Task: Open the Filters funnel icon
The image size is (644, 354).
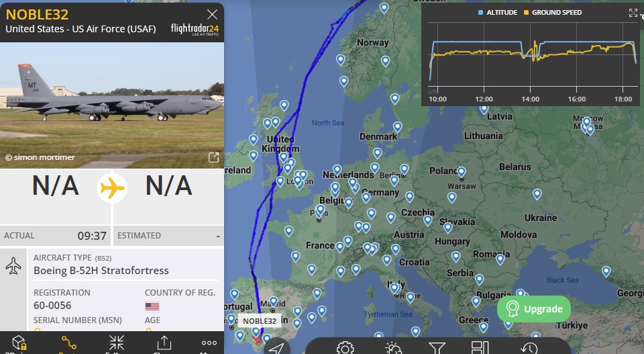Action: click(437, 348)
